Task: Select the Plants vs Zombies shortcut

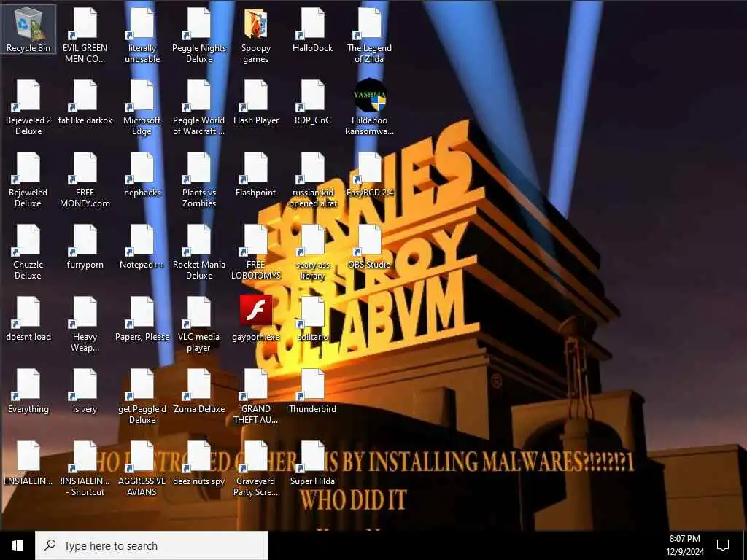Action: 198,179
